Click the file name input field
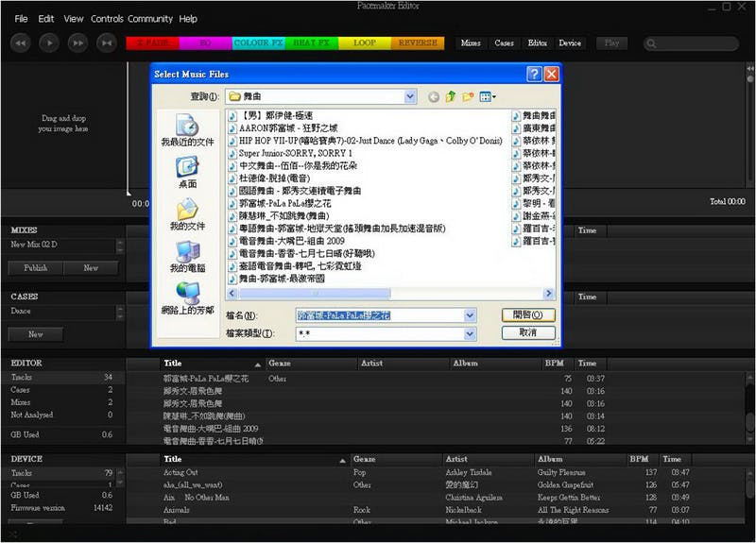 380,315
